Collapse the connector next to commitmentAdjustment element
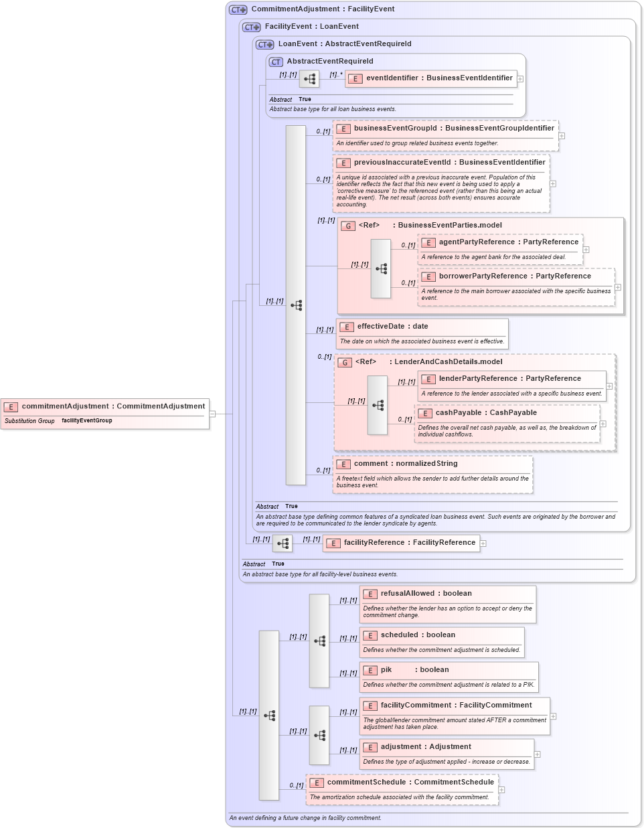The height and width of the screenshot is (828, 644). [212, 414]
